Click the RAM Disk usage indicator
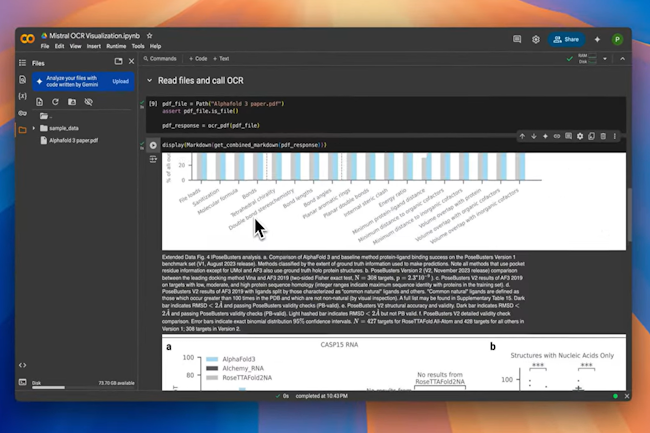This screenshot has width=650, height=433. point(587,59)
